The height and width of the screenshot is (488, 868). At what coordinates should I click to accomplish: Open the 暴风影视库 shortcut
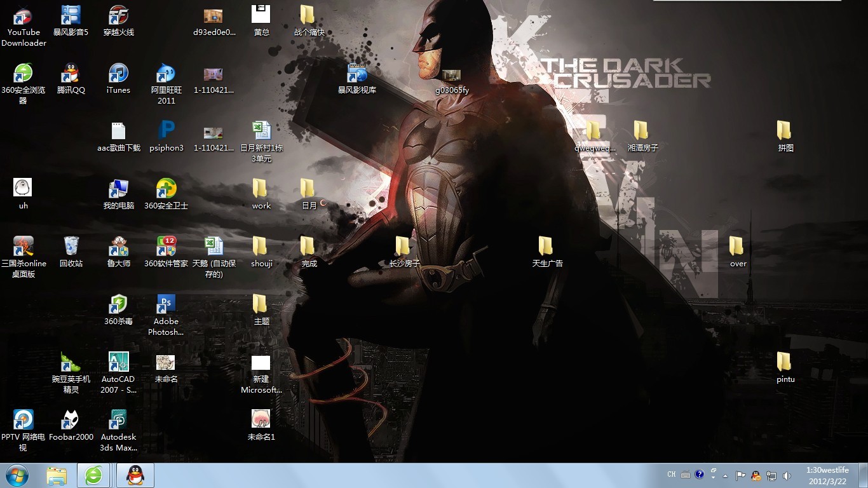357,79
